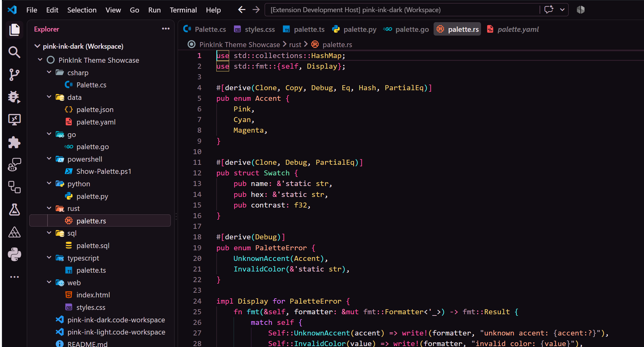Open Source Control view icon
Image resolution: width=644 pixels, height=347 pixels.
click(14, 75)
